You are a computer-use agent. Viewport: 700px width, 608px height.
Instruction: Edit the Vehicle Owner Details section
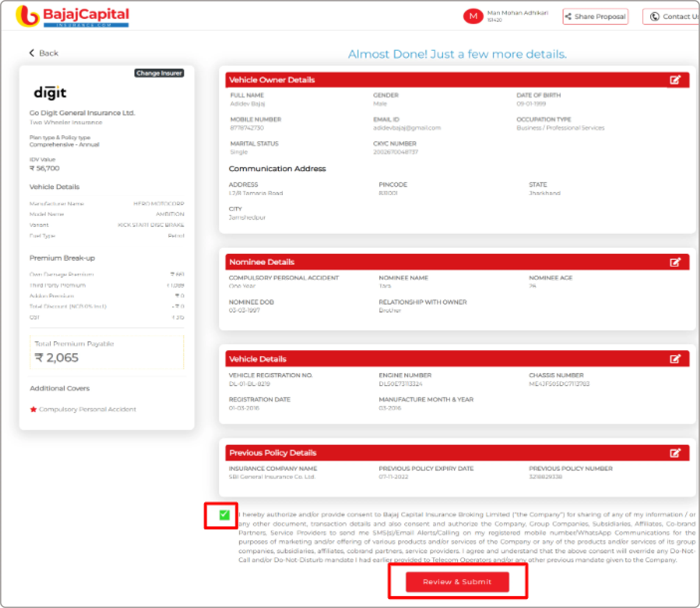tap(675, 80)
